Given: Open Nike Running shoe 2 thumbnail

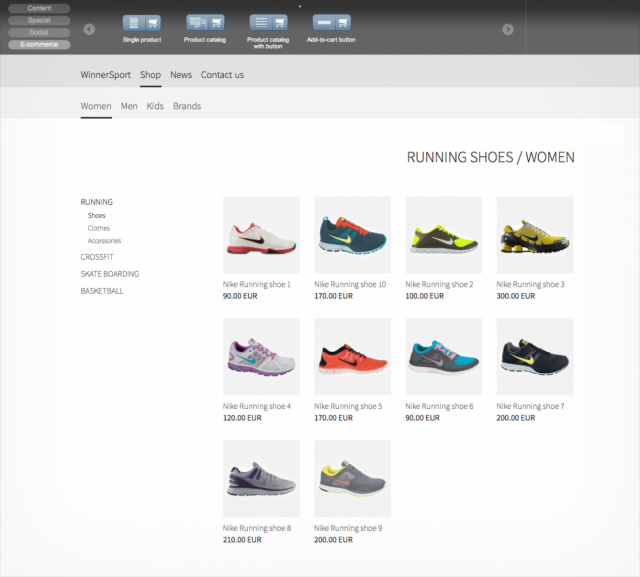Looking at the screenshot, I should pyautogui.click(x=444, y=235).
